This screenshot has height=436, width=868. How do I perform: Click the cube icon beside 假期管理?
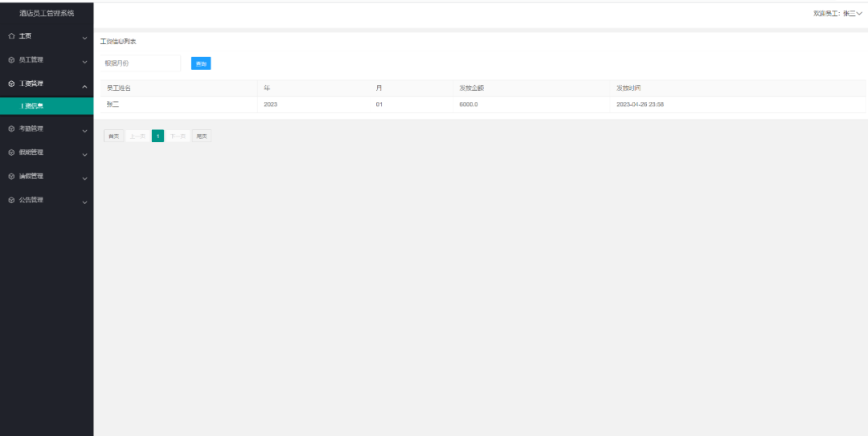[x=11, y=153]
